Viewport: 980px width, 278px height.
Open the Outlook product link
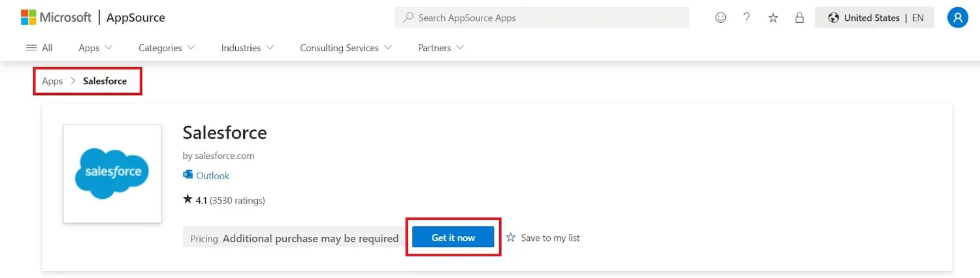[213, 175]
